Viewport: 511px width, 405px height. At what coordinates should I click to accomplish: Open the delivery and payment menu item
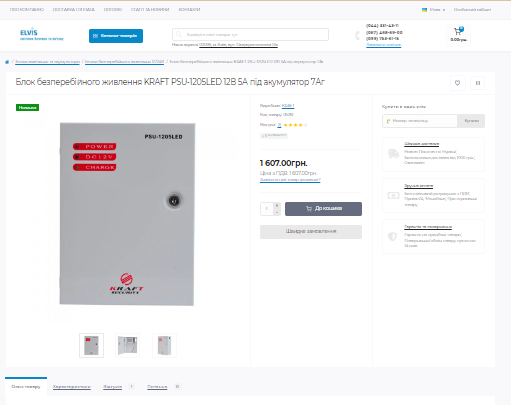coord(74,10)
